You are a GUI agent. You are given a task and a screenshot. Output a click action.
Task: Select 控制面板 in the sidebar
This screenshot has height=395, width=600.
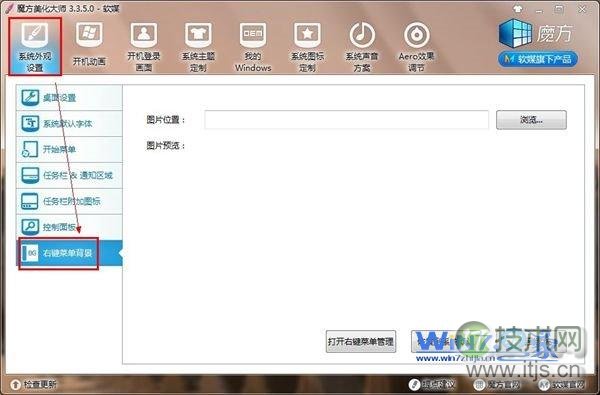(69, 227)
